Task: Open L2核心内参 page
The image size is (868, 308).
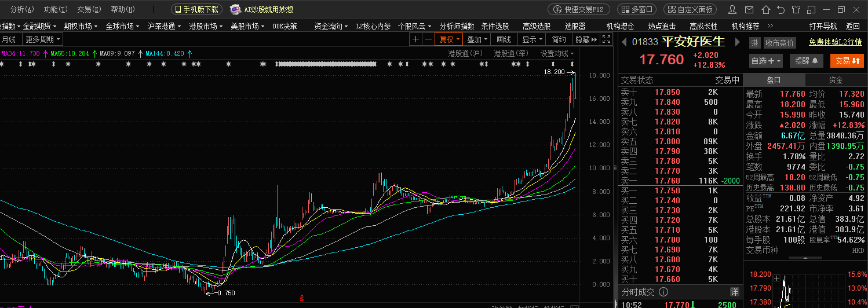Action: [x=373, y=26]
